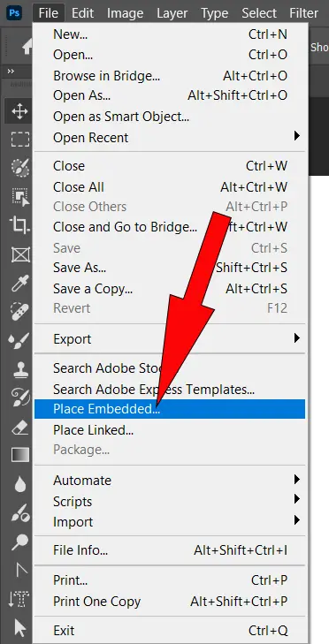The height and width of the screenshot is (644, 329).
Task: Click the Photoshop Ps logo icon
Action: tap(15, 12)
